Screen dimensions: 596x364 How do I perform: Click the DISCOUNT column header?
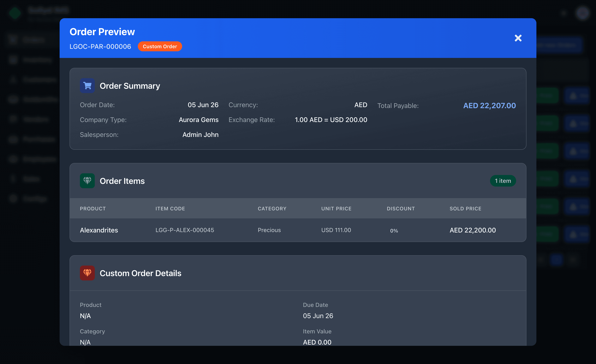[x=401, y=209]
